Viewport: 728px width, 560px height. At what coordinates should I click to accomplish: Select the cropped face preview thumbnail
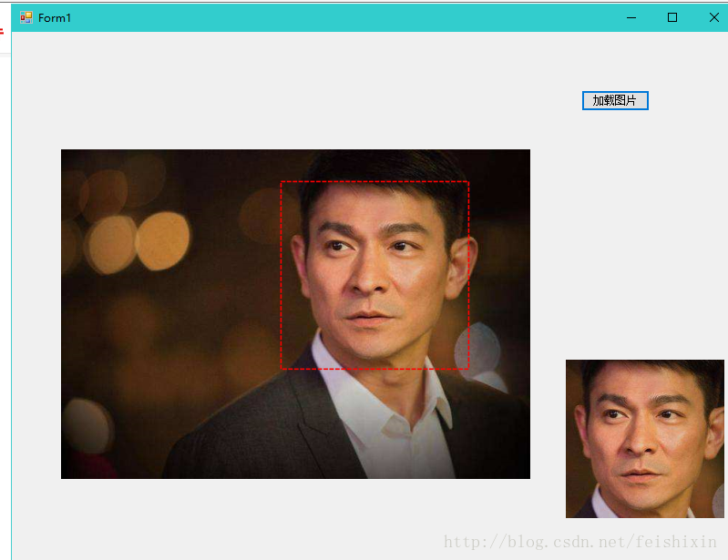click(645, 439)
